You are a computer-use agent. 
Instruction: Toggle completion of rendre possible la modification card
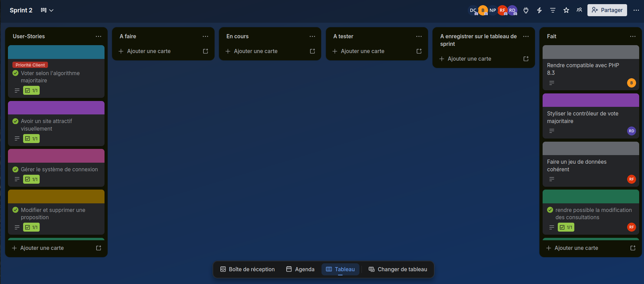coord(550,210)
